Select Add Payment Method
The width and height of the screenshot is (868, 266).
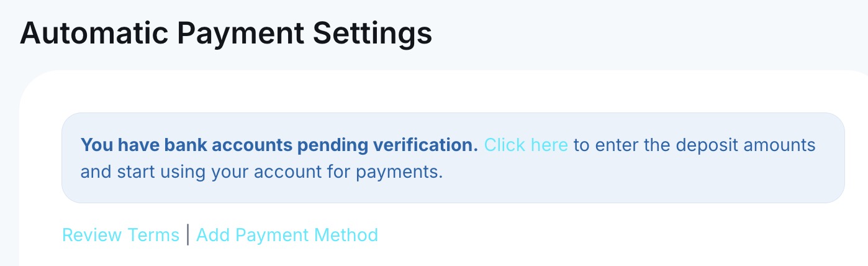tap(287, 235)
